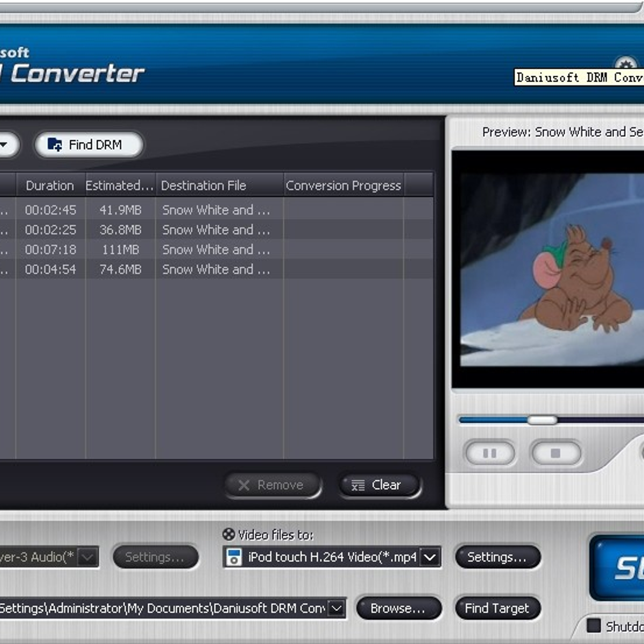Click the Snow White preview video frame
The image size is (644, 644).
[552, 269]
